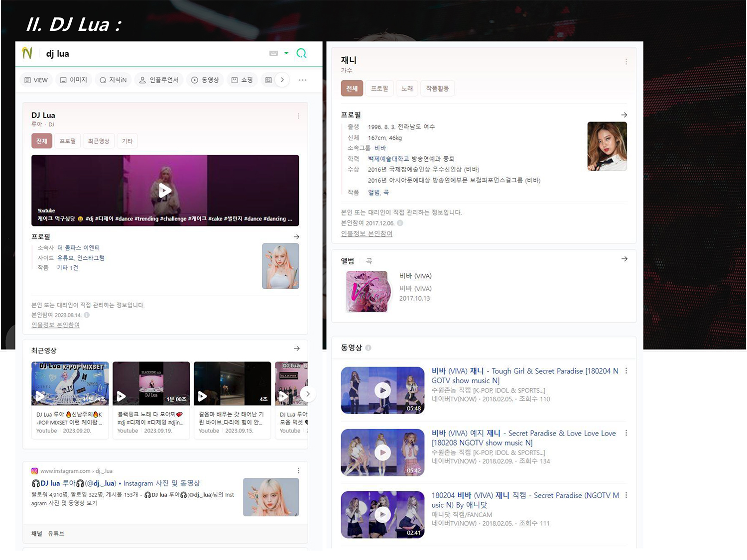This screenshot has width=747, height=560.
Task: Open DJ Lua's 인스타그램 site link
Action: pos(91,258)
